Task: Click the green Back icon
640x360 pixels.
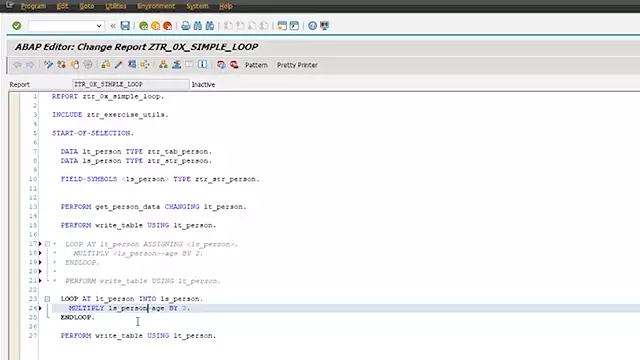Action: point(144,26)
